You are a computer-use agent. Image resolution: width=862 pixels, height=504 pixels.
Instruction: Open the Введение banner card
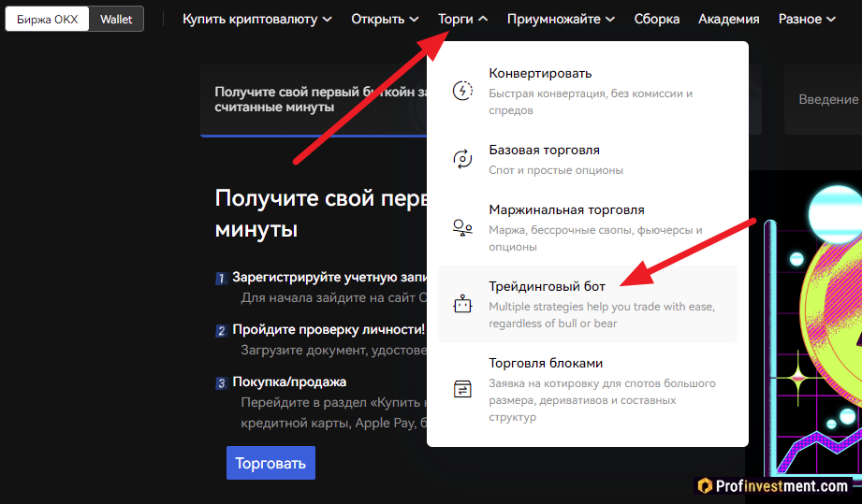823,99
